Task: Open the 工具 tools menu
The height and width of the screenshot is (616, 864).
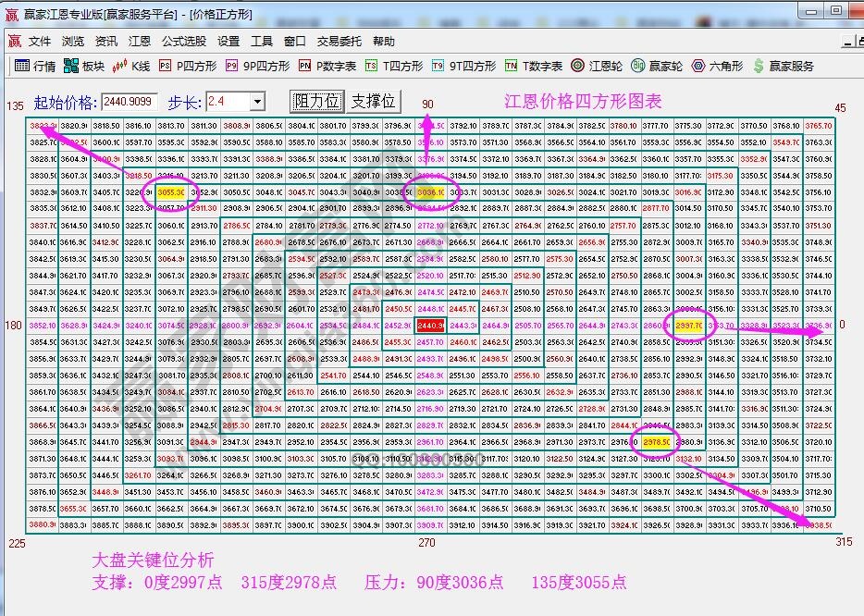Action: (260, 41)
